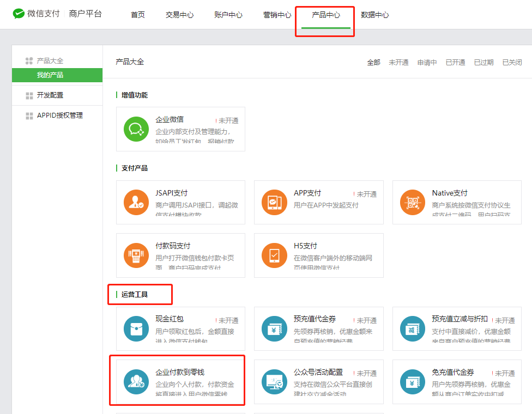Open the APP支付 product title
This screenshot has height=414, width=532.
(307, 193)
